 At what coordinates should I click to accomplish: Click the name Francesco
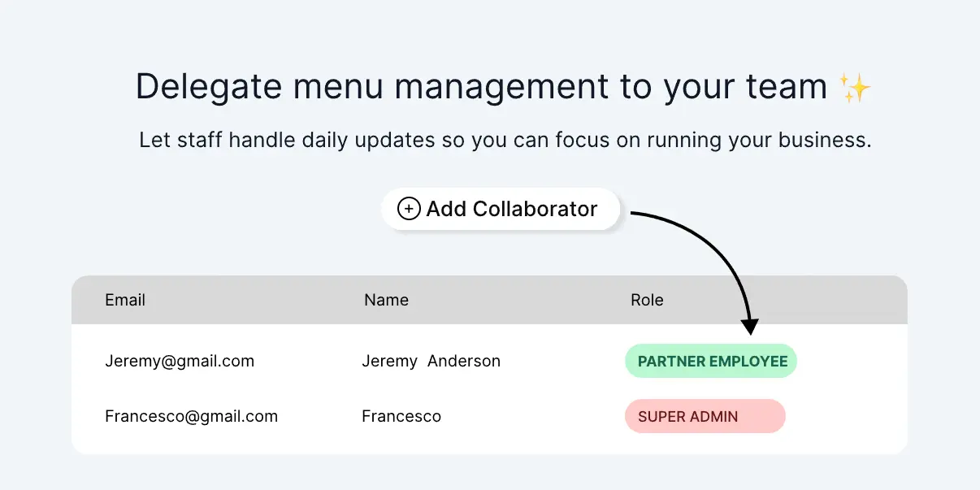coord(401,416)
